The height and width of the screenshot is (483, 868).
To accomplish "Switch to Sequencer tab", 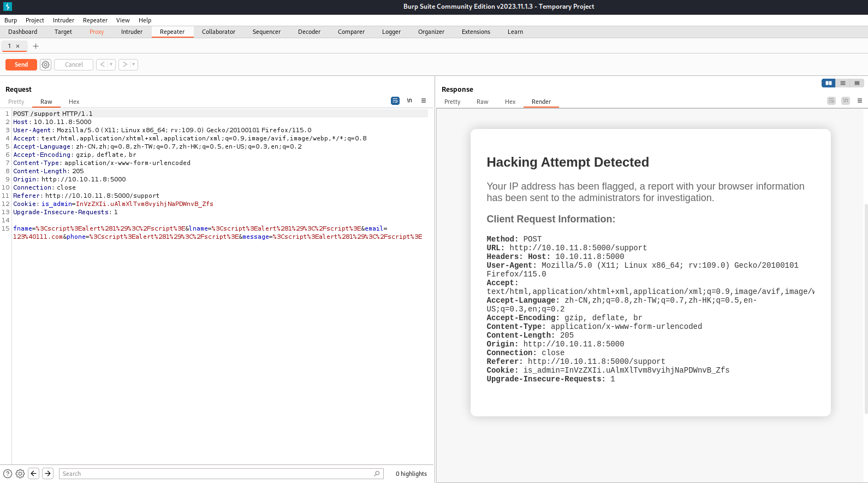I will [266, 32].
